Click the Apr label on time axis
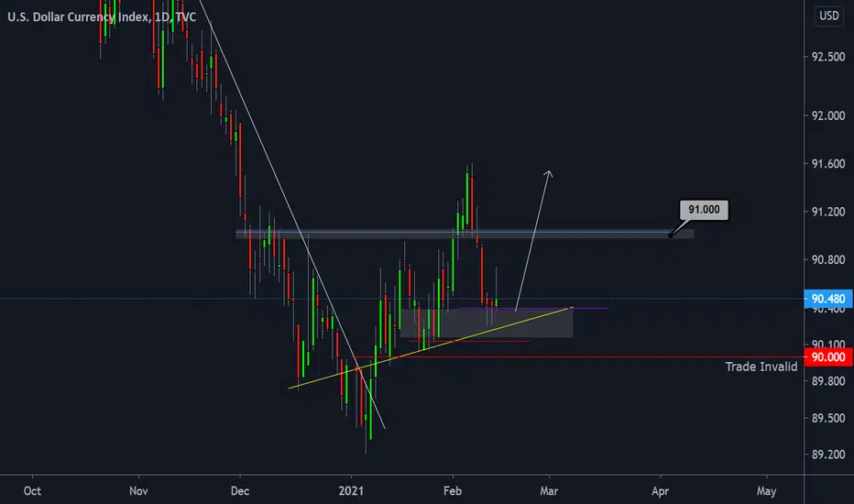The width and height of the screenshot is (854, 504). [660, 491]
